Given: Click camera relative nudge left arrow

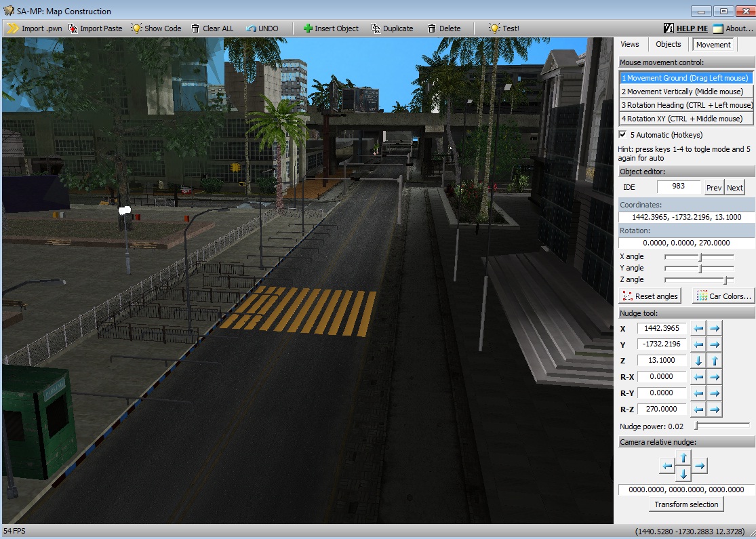Looking at the screenshot, I should pos(667,466).
